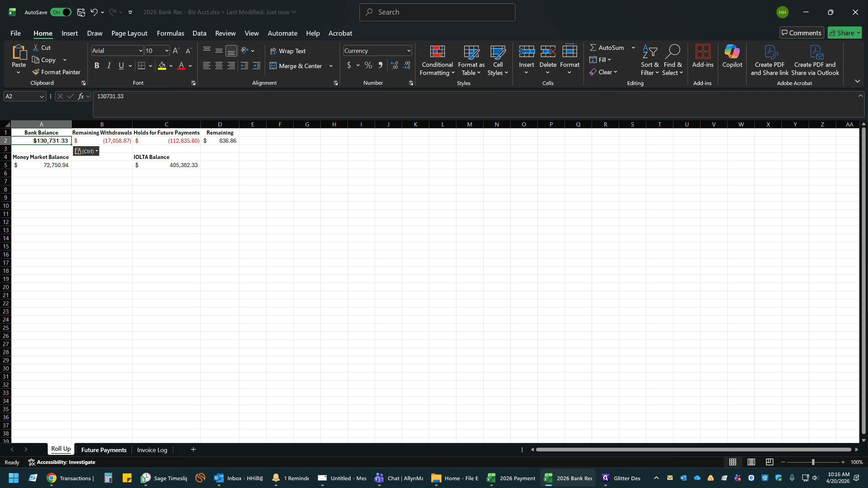Click the Format Painter brush icon
Screen dimensions: 868x488
click(x=36, y=72)
